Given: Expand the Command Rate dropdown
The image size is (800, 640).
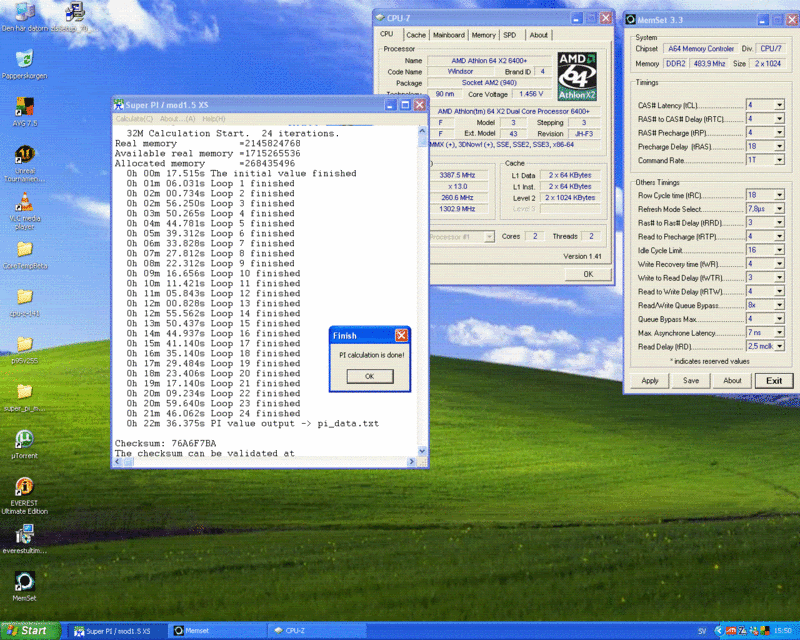Looking at the screenshot, I should click(779, 160).
